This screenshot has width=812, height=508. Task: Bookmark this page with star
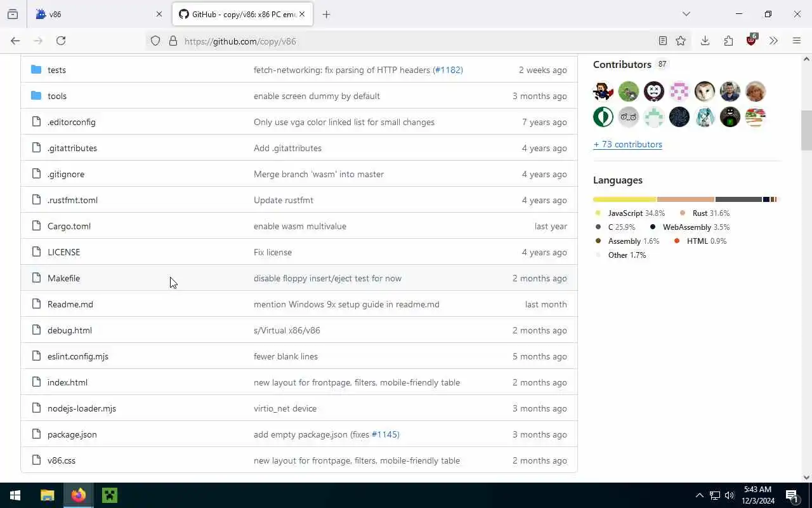pos(681,41)
